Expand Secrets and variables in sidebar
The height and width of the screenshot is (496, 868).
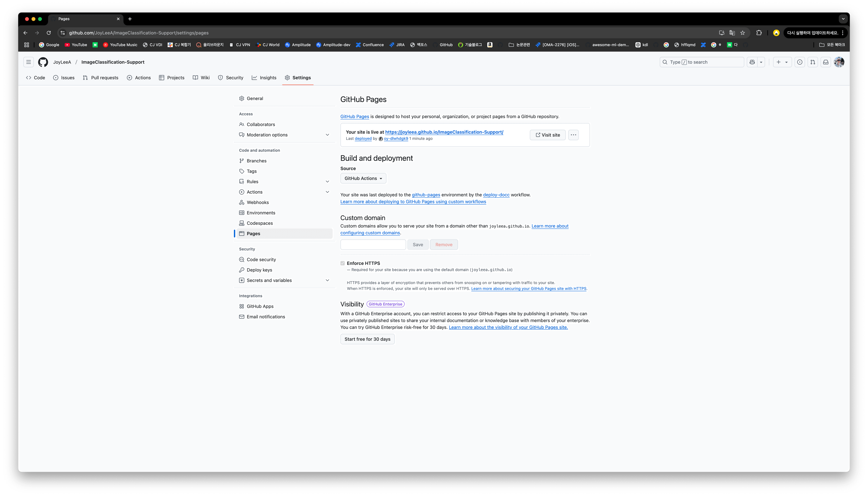327,280
